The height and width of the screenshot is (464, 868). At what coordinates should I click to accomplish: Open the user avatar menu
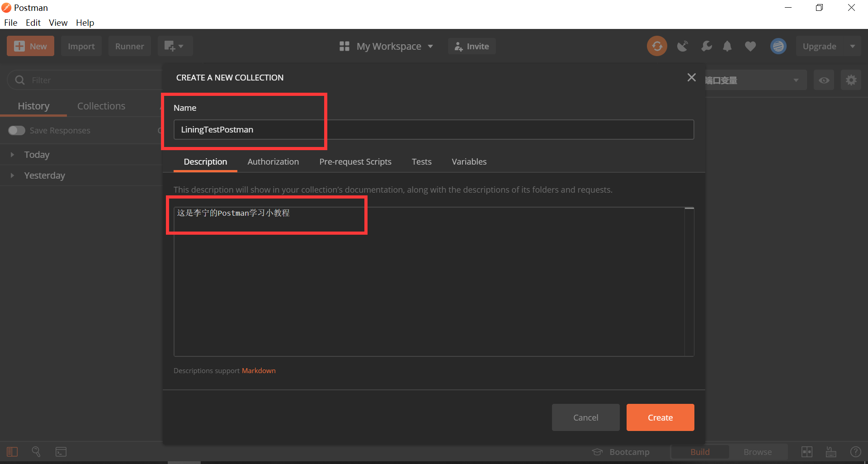[x=778, y=46]
